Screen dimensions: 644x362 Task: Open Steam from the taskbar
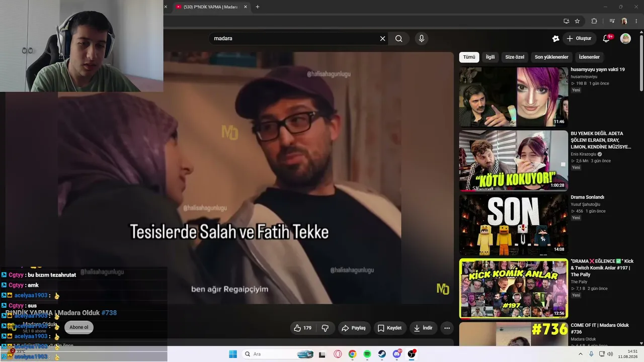pyautogui.click(x=382, y=354)
